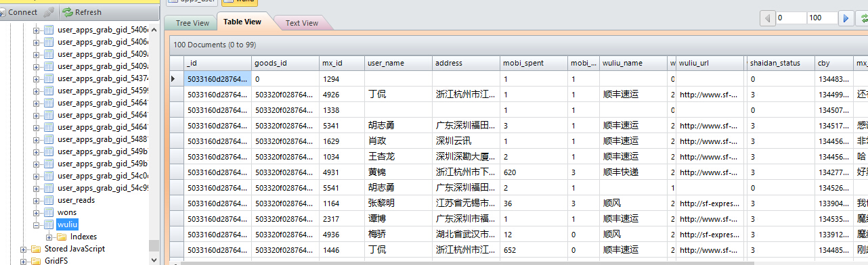868x265 pixels.
Task: Expand the user_apps_grab_gid_54c9 node
Action: [x=37, y=188]
